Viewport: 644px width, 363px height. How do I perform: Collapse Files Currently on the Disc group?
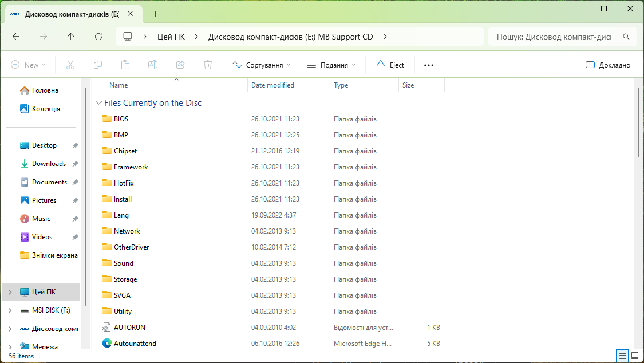98,102
